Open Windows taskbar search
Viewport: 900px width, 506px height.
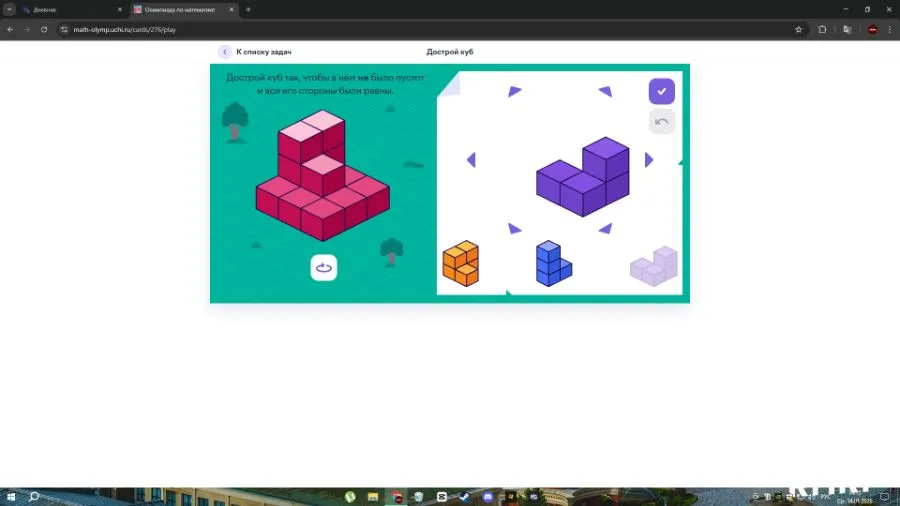[34, 497]
